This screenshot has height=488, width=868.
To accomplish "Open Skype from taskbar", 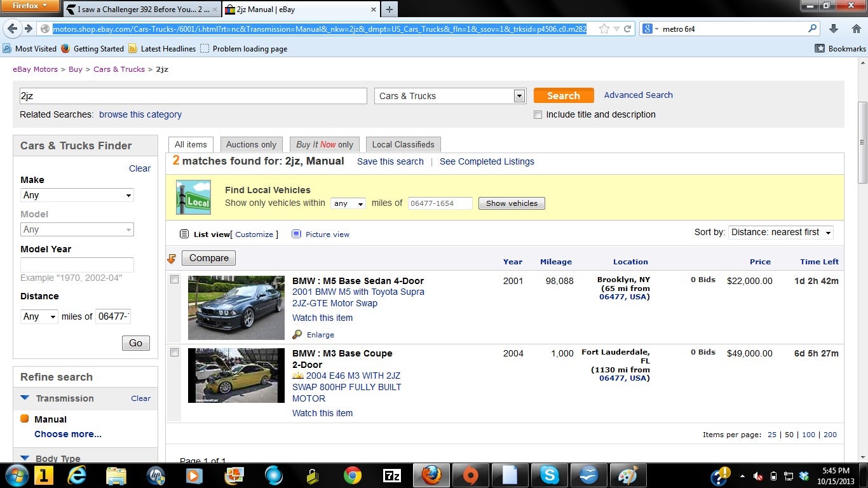I will click(x=550, y=475).
